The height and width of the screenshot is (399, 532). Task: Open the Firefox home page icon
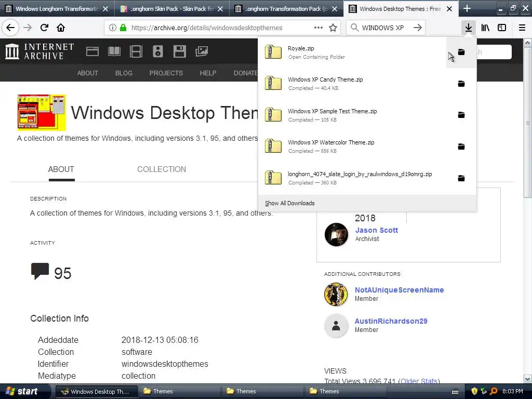coord(61,28)
